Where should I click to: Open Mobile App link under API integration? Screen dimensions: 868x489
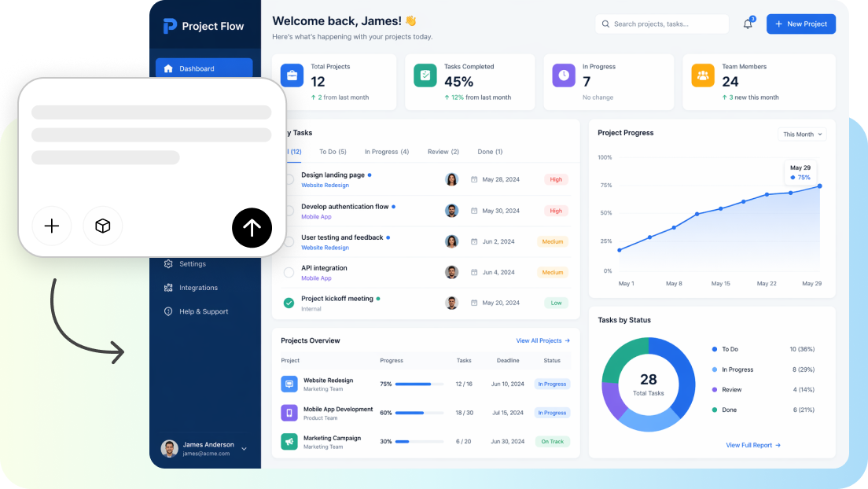coord(316,278)
